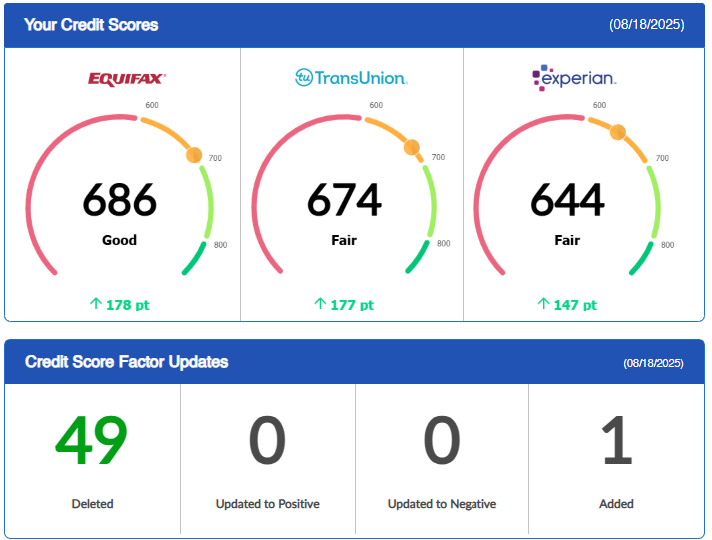Click the TransUnion logo
Viewport: 712px width, 540px height.
(x=351, y=77)
